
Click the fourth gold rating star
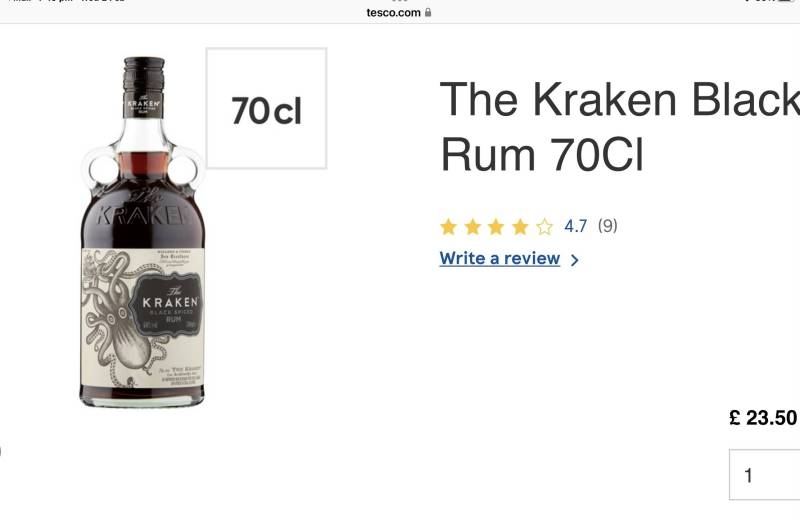tap(520, 227)
